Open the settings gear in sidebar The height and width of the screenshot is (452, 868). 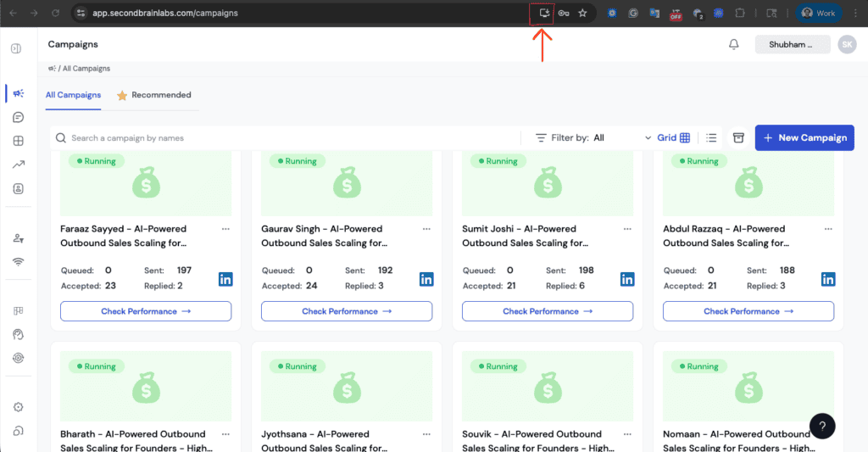pos(18,407)
